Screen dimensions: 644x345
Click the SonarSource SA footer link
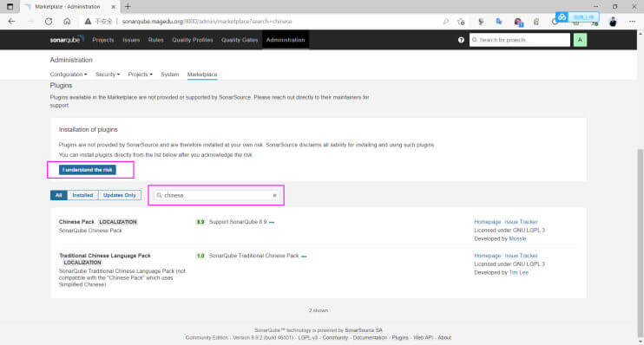tap(364, 330)
